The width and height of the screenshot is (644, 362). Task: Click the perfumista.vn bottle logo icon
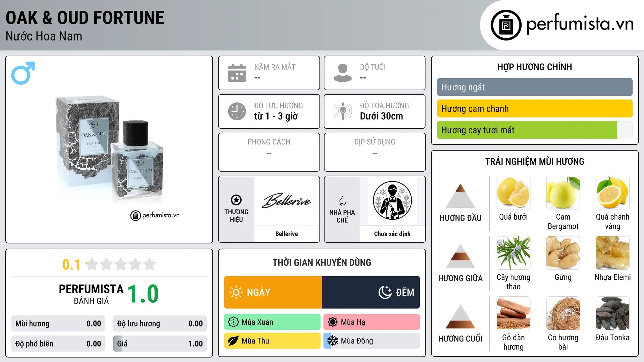(506, 25)
